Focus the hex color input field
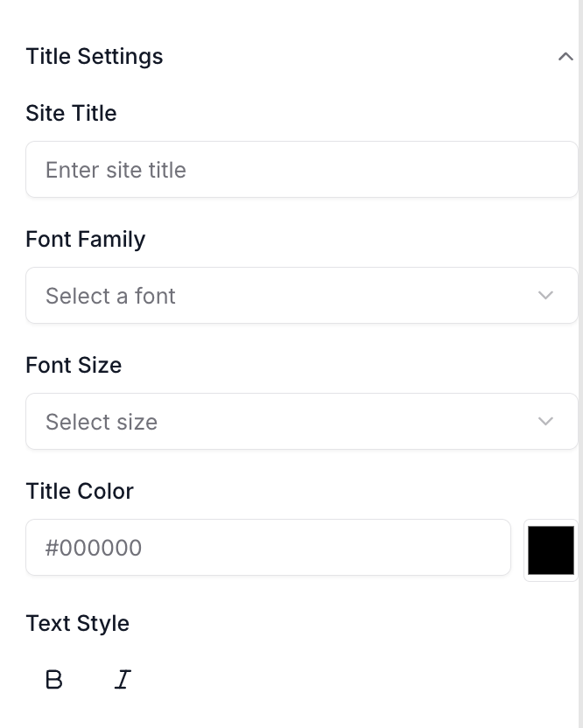Viewport: 583px width, 728px height. point(268,548)
